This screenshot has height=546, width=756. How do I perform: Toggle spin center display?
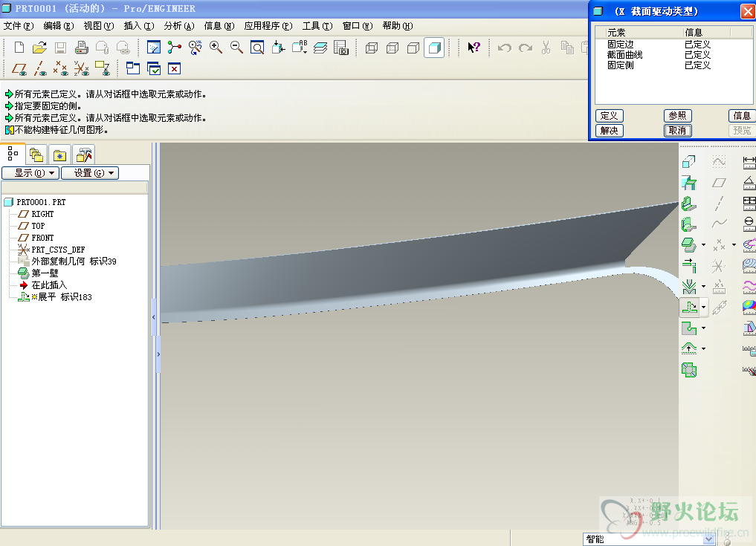175,48
